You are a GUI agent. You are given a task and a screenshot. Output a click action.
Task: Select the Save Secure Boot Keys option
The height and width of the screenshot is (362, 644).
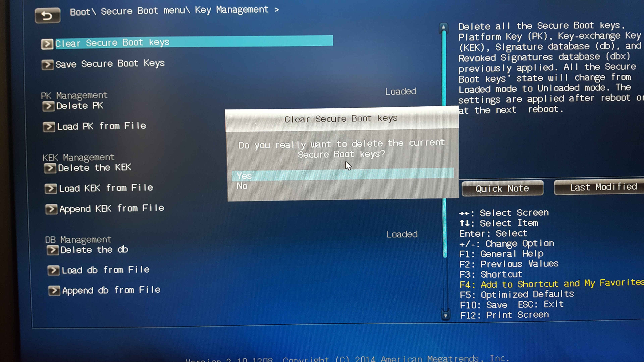tap(111, 63)
